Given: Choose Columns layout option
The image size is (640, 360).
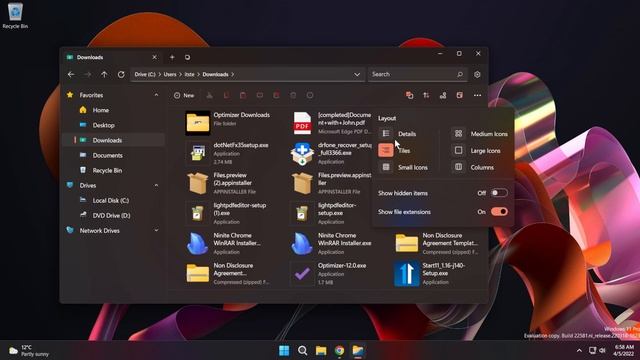Looking at the screenshot, I should 482,167.
